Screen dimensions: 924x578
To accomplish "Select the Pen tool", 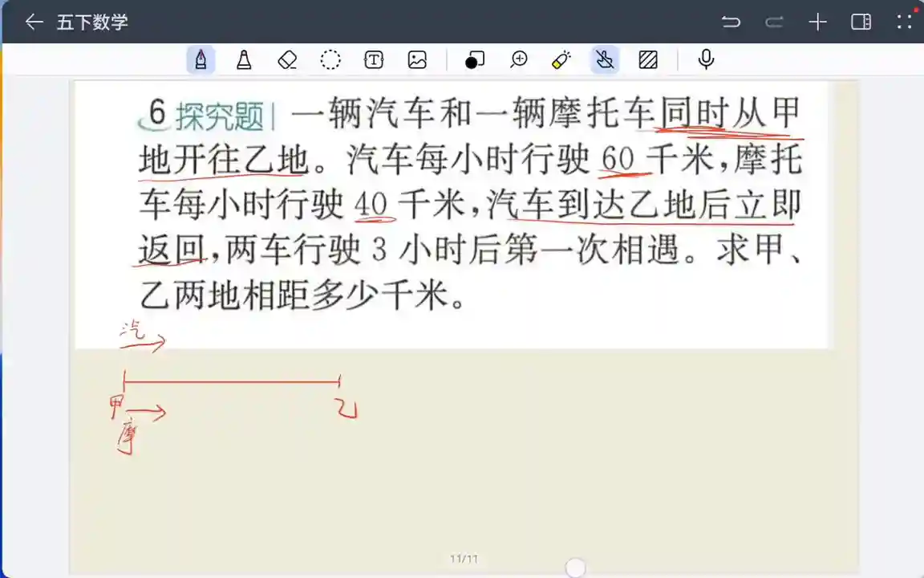I will tap(200, 59).
